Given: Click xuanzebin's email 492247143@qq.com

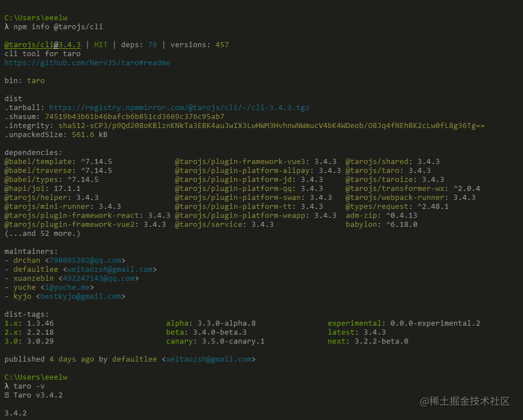Looking at the screenshot, I should (99, 279).
